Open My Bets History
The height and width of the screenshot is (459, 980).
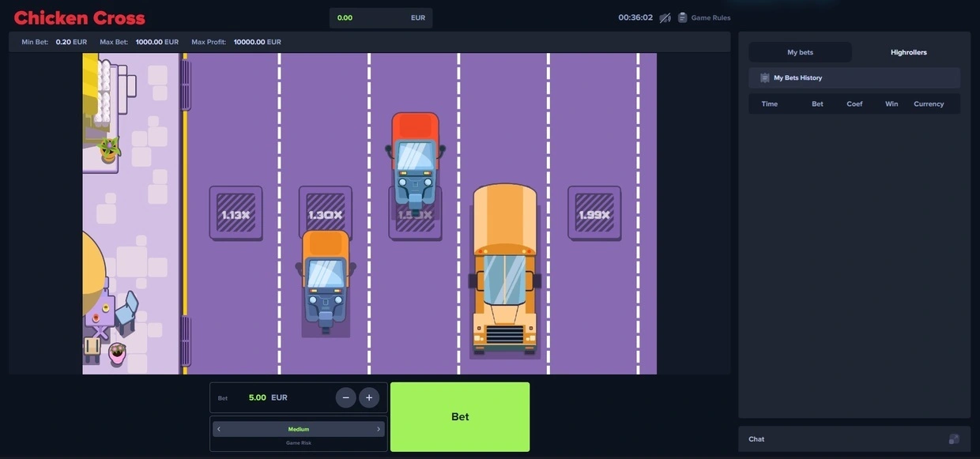point(854,77)
